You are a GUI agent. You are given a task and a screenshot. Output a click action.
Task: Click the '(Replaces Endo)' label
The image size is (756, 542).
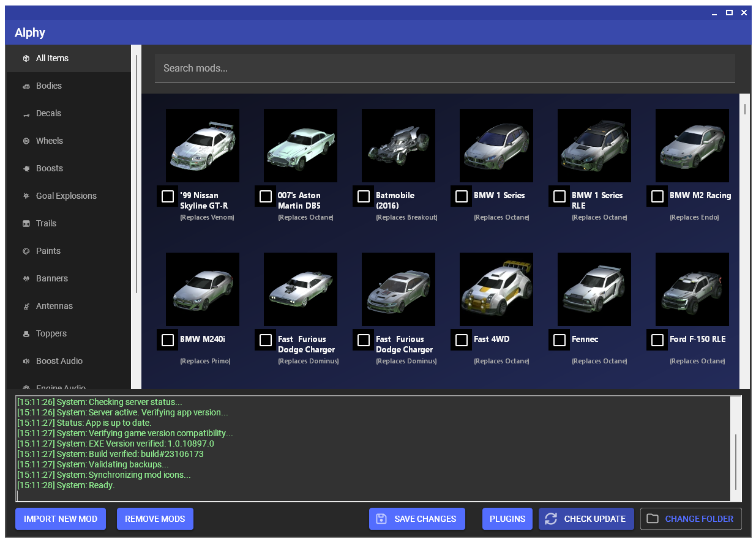(694, 218)
